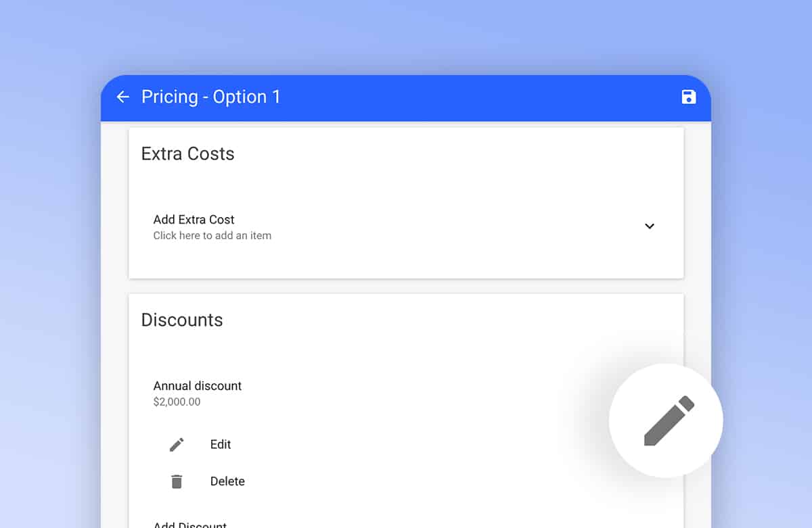
Task: Click the Annual discount entry title
Action: [x=198, y=386]
